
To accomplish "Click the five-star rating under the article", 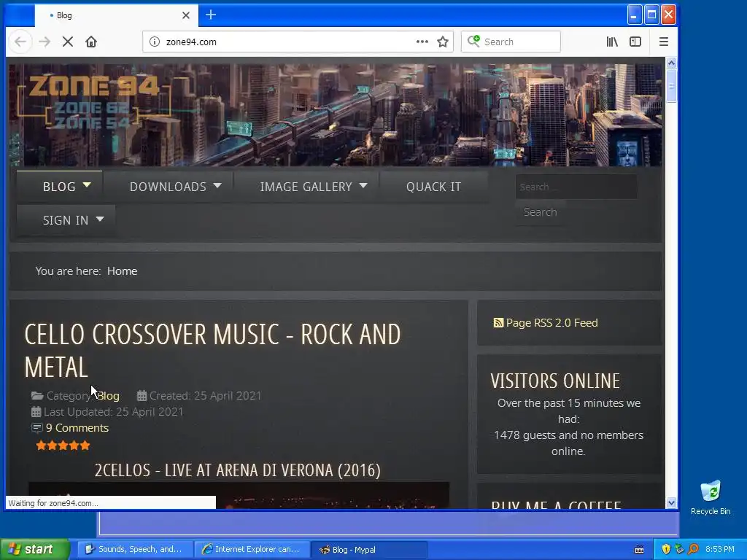I will (x=63, y=446).
